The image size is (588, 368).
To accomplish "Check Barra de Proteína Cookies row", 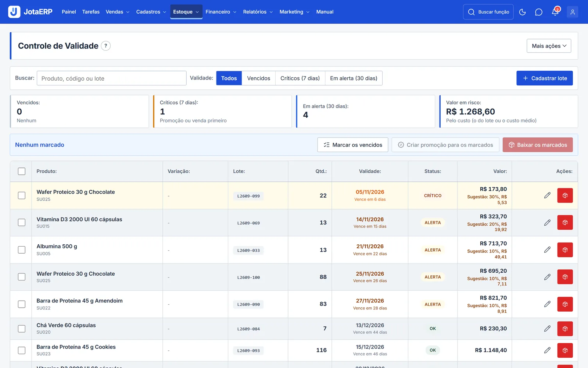I will pyautogui.click(x=22, y=350).
